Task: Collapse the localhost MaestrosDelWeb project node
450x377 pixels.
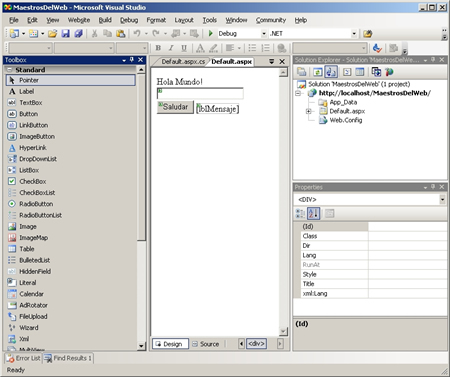Action: coord(298,93)
